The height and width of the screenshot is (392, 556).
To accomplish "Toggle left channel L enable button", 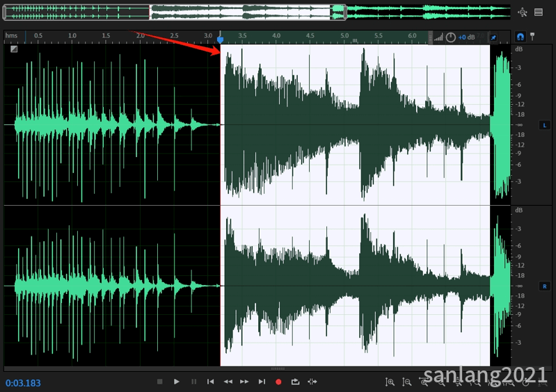I will pyautogui.click(x=544, y=125).
